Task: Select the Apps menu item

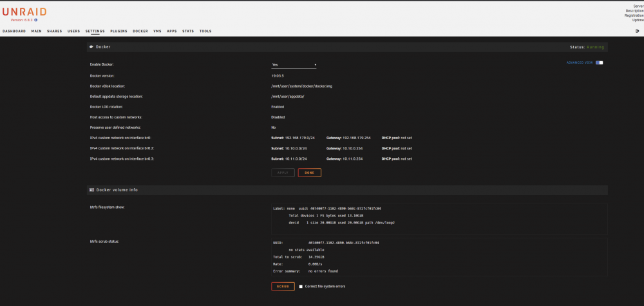Action: (172, 31)
